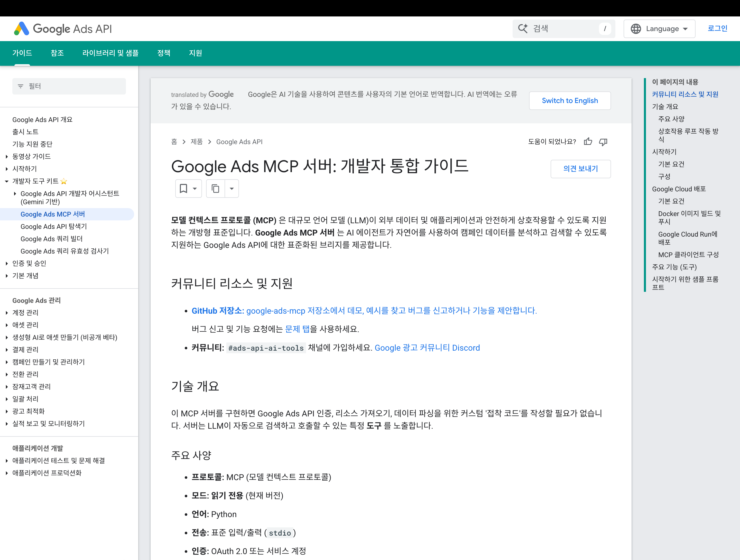The height and width of the screenshot is (560, 740).
Task: Expand 기본 개념 section
Action: 7,276
